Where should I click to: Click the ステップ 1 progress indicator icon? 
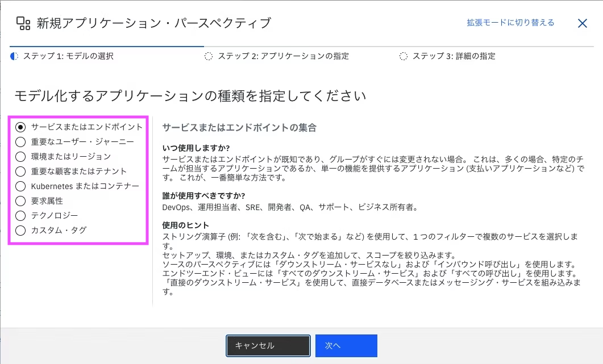click(14, 56)
